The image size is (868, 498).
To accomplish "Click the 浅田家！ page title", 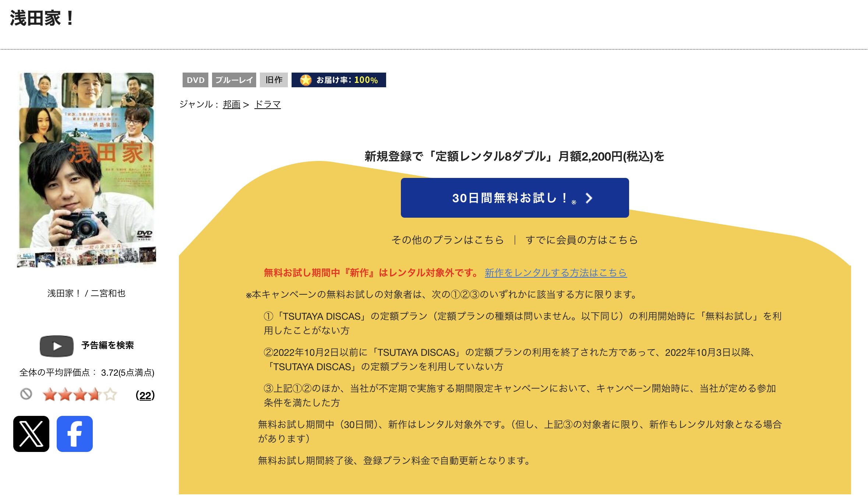I will [42, 18].
